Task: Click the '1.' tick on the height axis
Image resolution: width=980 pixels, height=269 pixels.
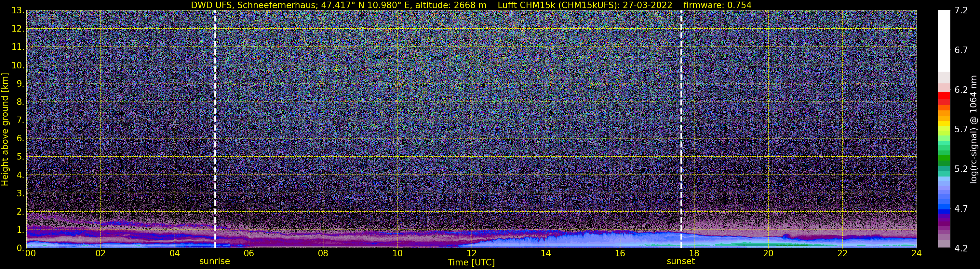Action: pyautogui.click(x=20, y=230)
